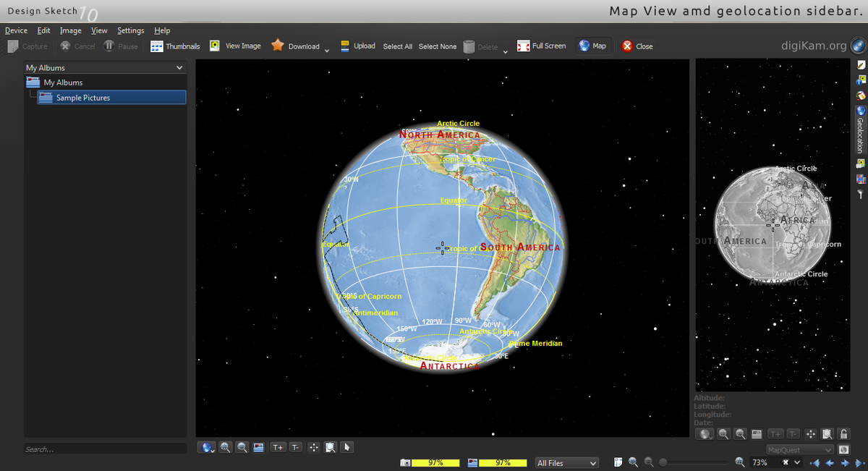The image size is (868, 471).
Task: Open the All Files filter dropdown
Action: pyautogui.click(x=566, y=463)
